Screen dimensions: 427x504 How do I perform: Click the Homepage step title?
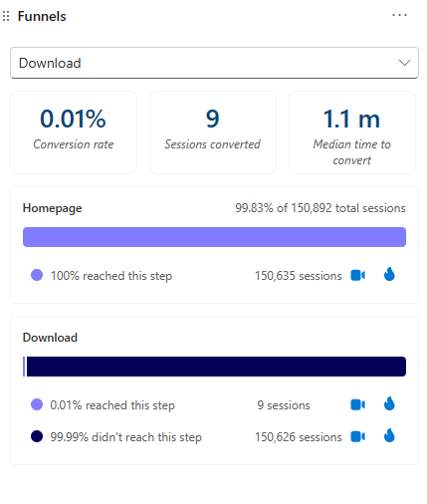pyautogui.click(x=52, y=208)
